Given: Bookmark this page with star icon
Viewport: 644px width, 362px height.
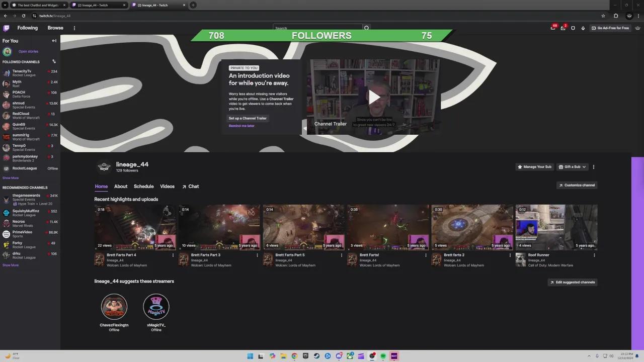Looking at the screenshot, I should point(603,16).
